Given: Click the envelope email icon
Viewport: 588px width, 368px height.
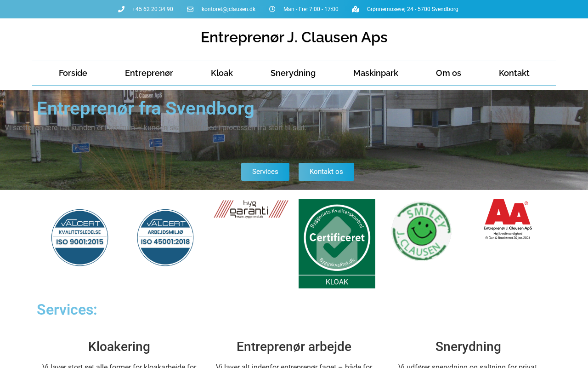Looking at the screenshot, I should click(190, 9).
